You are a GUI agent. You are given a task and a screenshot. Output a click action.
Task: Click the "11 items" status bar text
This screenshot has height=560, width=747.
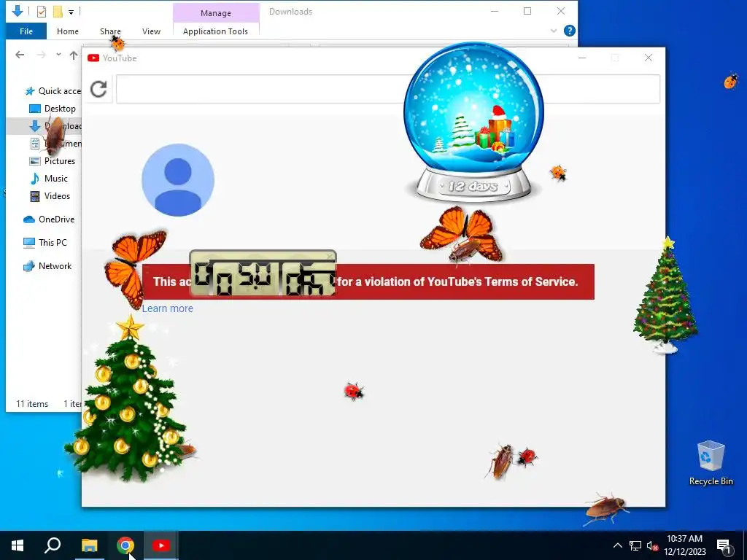32,404
